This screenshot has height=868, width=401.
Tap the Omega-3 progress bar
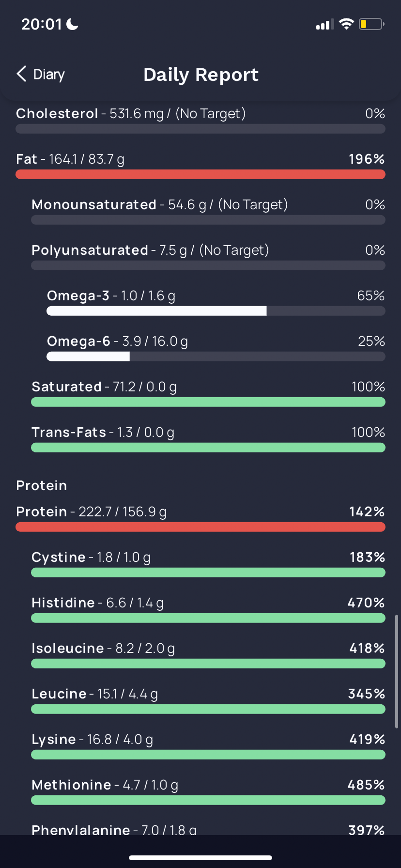[216, 311]
